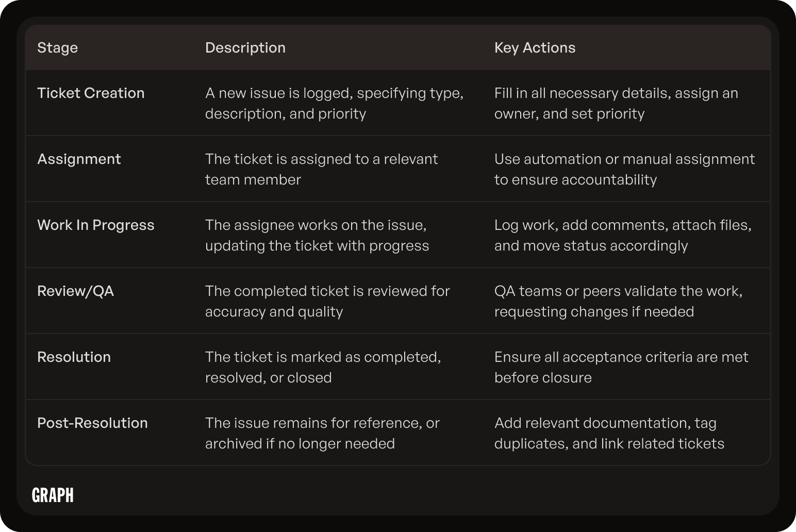Click key actions about acceptance criteria
The width and height of the screenshot is (796, 532).
click(621, 367)
